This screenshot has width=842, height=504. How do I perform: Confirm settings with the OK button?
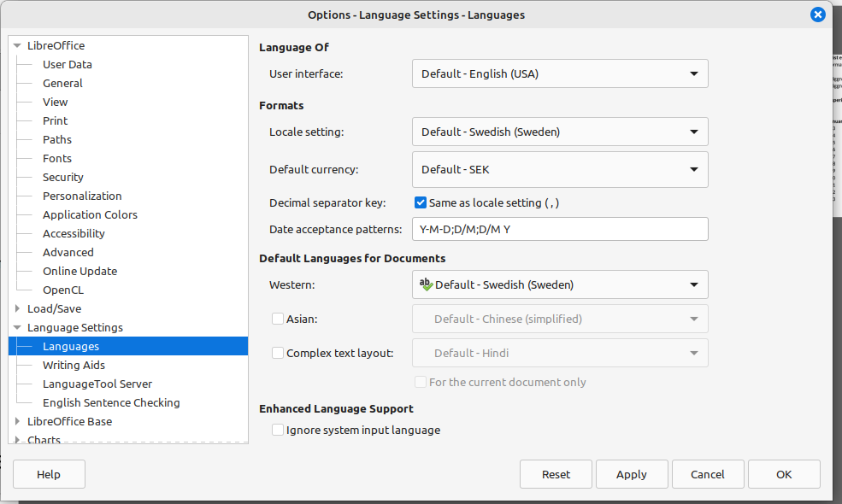coord(784,474)
